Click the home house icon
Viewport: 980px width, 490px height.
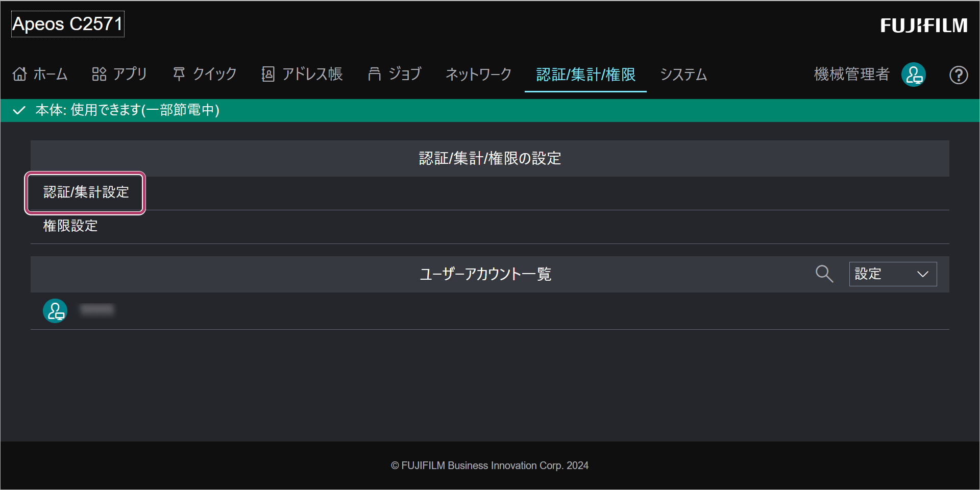(x=19, y=74)
